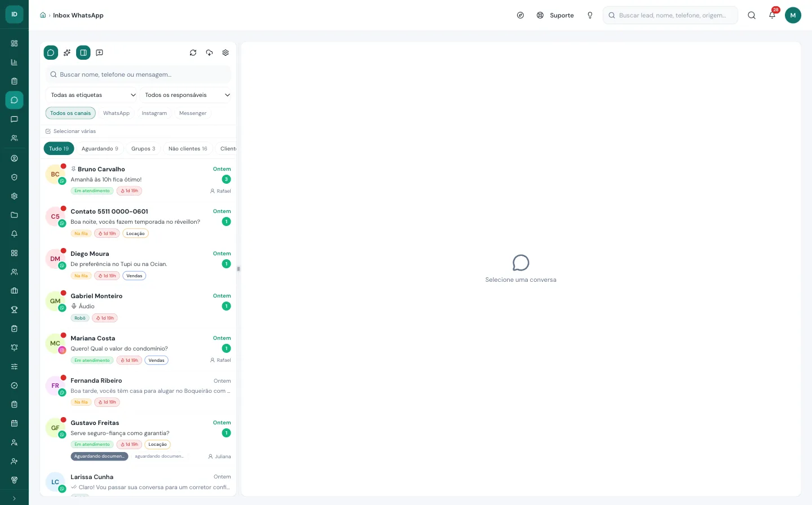812x505 pixels.
Task: Refresh the conversation list
Action: coord(193,52)
